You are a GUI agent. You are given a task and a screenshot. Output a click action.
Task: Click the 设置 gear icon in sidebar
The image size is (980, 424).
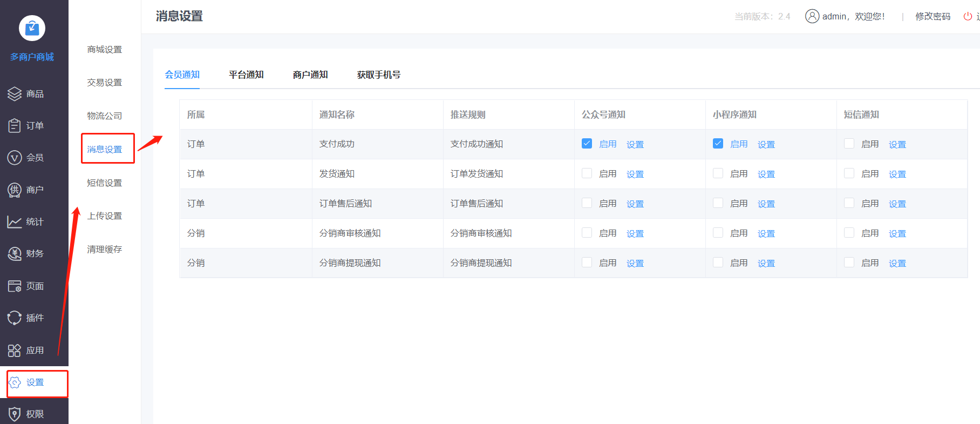coord(15,382)
